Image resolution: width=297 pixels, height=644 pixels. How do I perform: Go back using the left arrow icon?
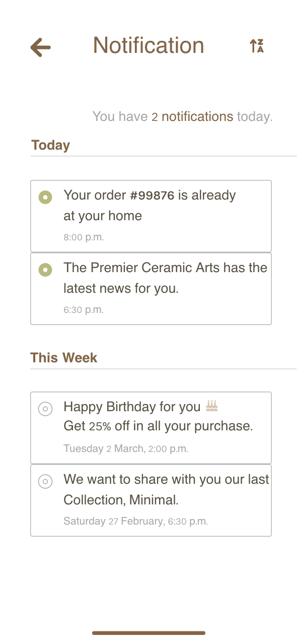[x=40, y=47]
